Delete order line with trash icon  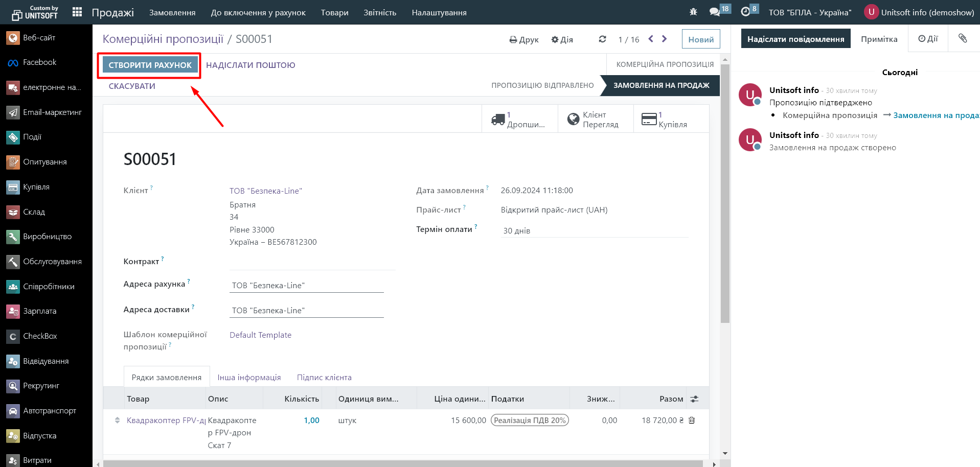pos(692,420)
